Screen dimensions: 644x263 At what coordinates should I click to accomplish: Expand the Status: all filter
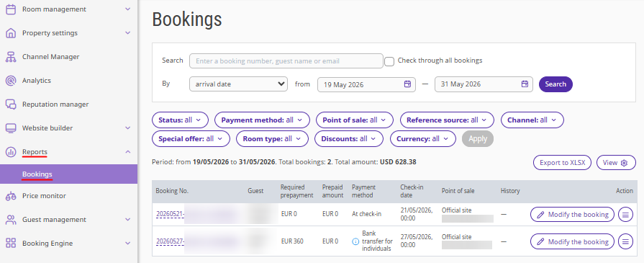pos(180,120)
